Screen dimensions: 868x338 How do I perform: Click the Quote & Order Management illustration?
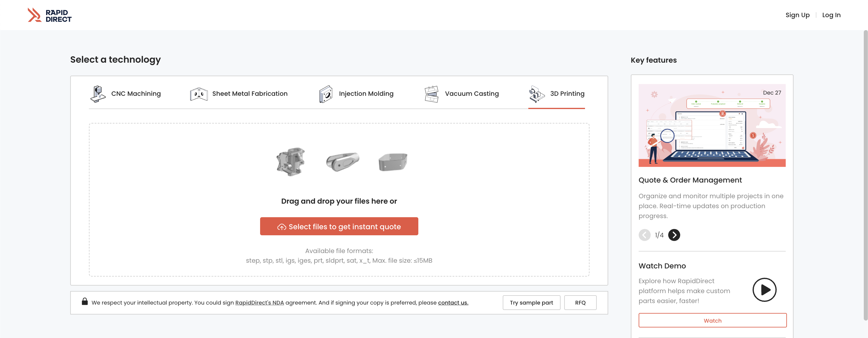712,125
